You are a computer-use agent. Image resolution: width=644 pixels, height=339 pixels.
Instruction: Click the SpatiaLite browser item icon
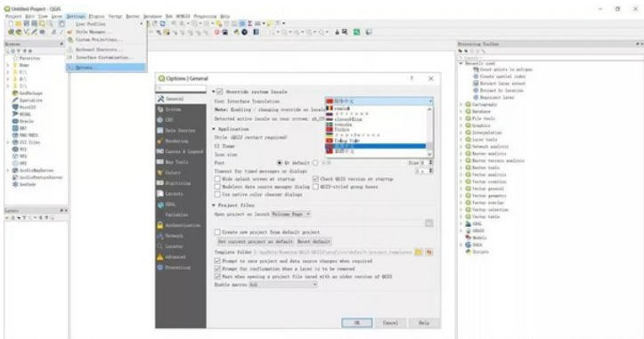[x=15, y=101]
